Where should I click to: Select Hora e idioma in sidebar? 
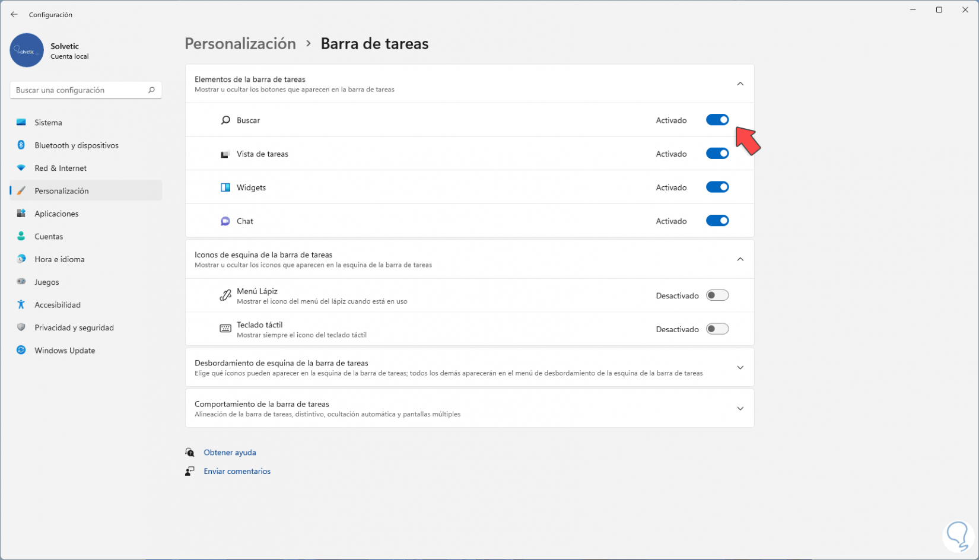pyautogui.click(x=59, y=259)
